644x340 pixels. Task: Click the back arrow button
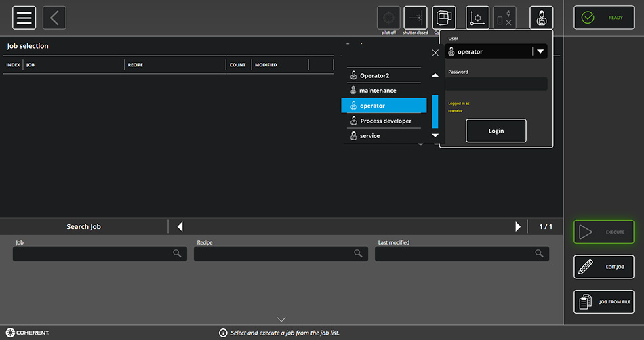54,18
